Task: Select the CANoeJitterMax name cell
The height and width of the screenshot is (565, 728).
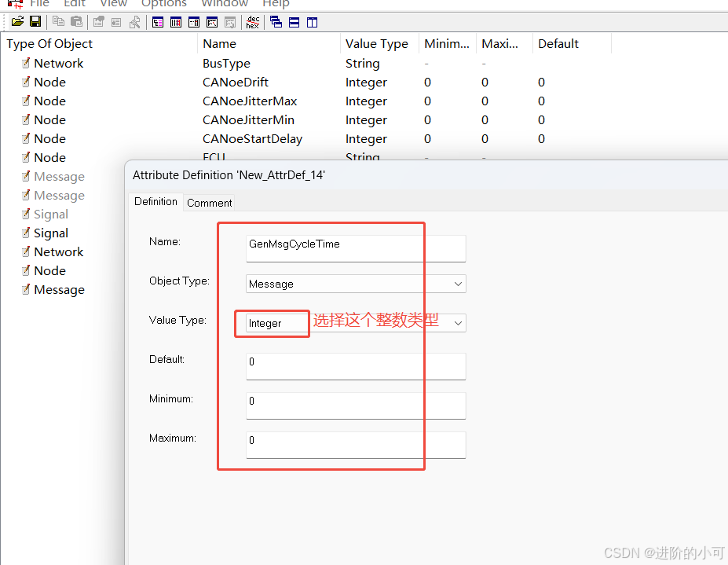Action: tap(250, 101)
